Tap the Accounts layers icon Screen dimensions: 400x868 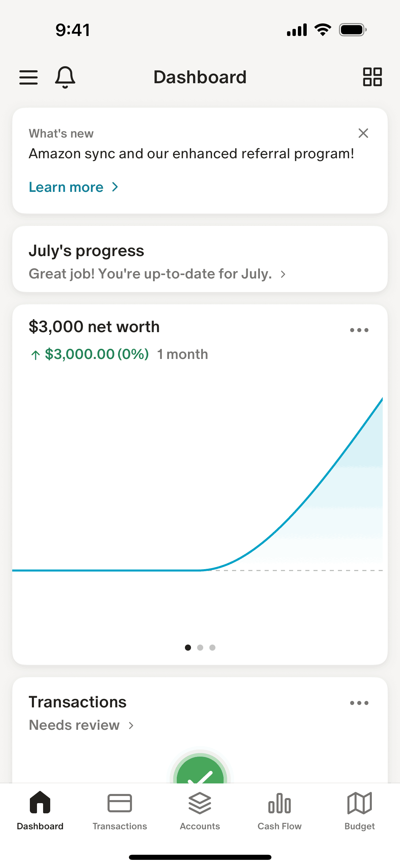click(x=200, y=803)
